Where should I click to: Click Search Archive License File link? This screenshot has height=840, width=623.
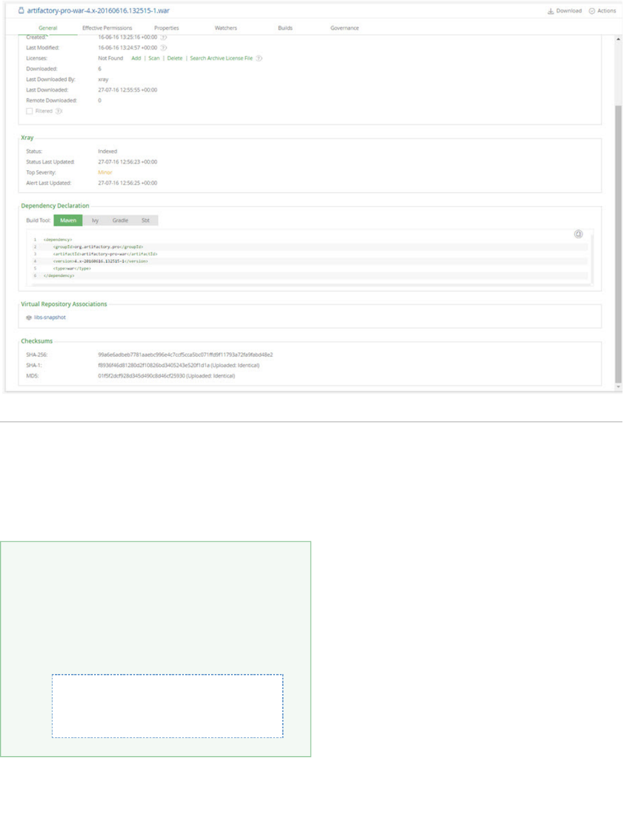tap(221, 59)
